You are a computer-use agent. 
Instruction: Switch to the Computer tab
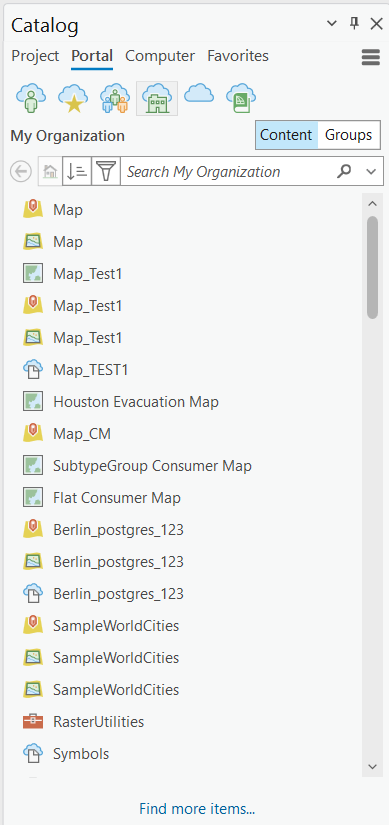pos(160,56)
